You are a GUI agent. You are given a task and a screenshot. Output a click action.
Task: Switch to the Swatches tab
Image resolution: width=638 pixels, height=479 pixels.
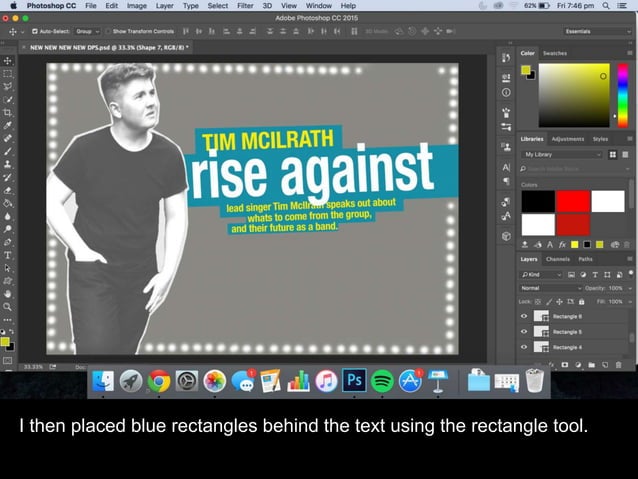pyautogui.click(x=554, y=53)
